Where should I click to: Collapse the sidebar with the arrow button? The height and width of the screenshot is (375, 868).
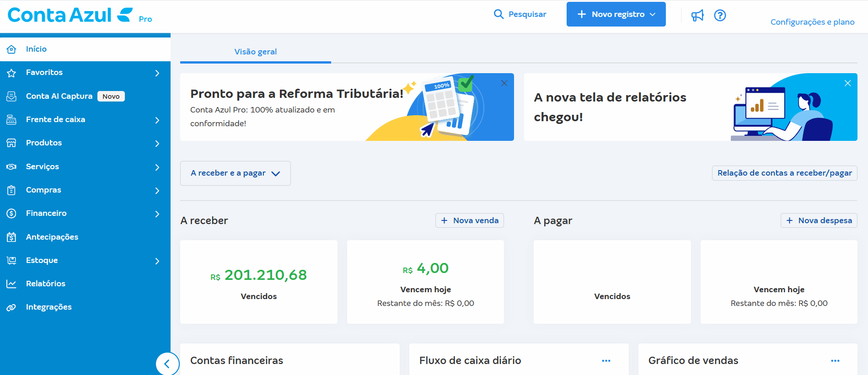[167, 364]
